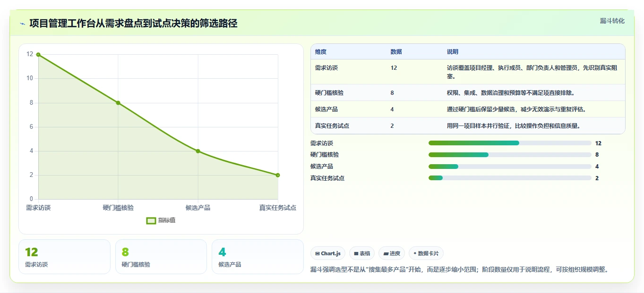
Task: Click the table value 2 in 真实任务试点 row
Action: [392, 126]
